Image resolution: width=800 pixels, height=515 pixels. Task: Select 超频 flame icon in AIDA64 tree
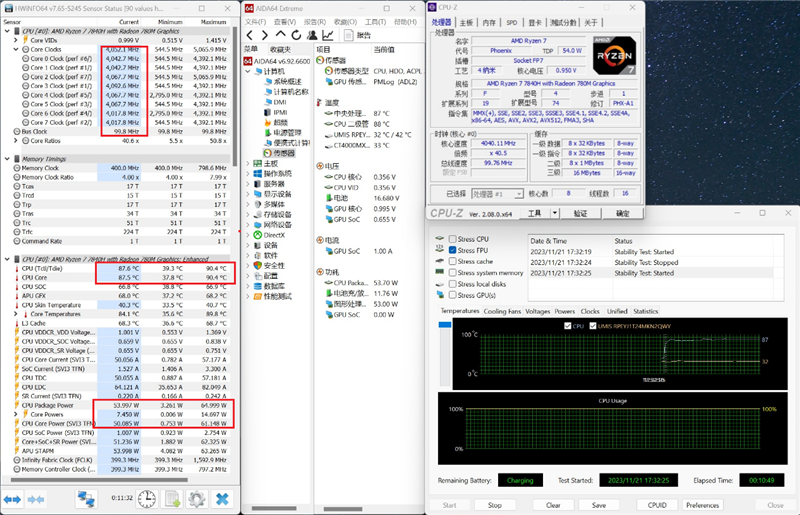[x=268, y=122]
